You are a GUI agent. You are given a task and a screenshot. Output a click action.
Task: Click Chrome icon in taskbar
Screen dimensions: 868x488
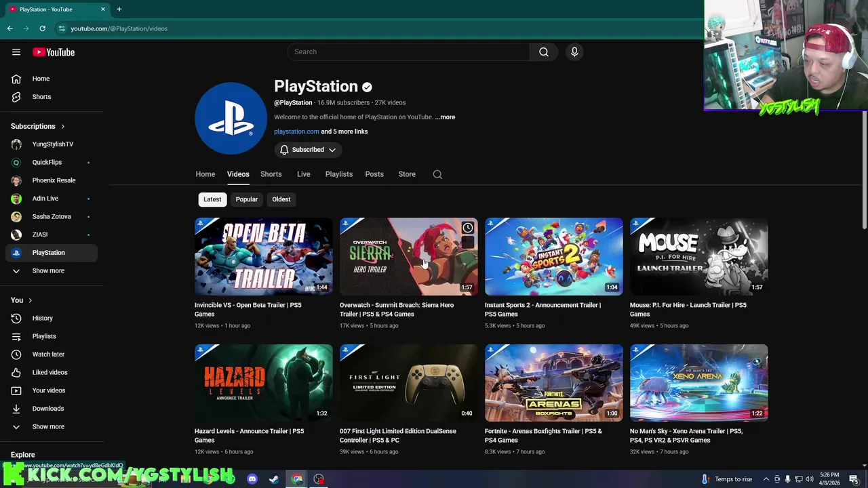(x=297, y=479)
